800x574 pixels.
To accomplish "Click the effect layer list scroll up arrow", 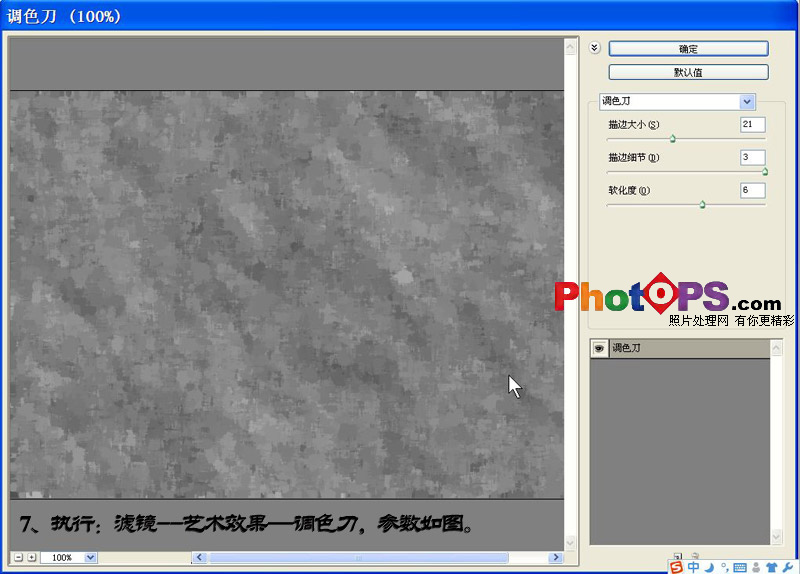I will point(776,348).
